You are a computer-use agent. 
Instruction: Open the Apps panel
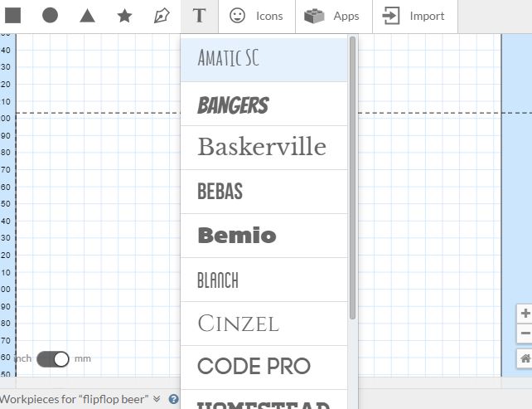click(x=334, y=16)
